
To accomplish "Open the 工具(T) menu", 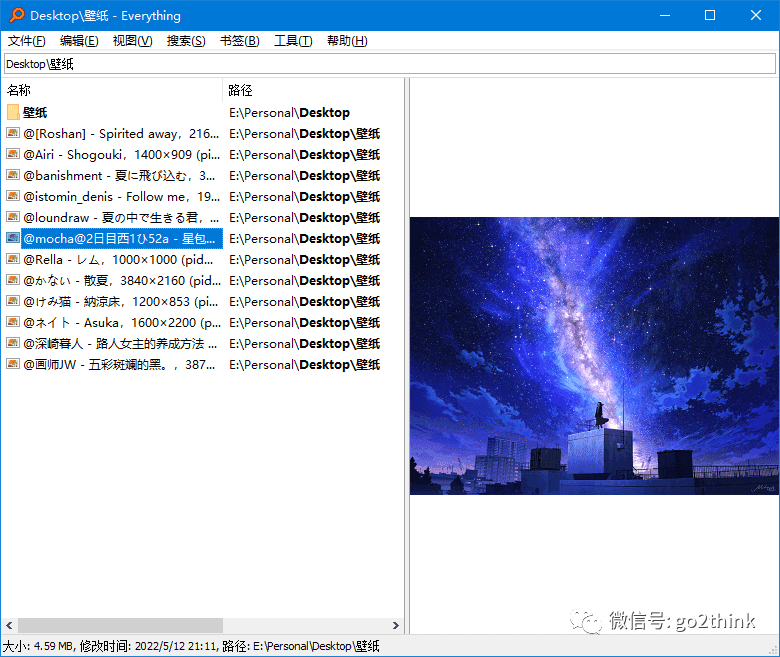I will (293, 41).
